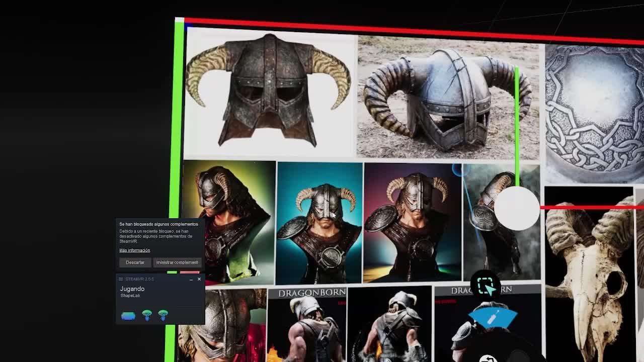Select the helmet bust with red background

[x=221, y=326]
